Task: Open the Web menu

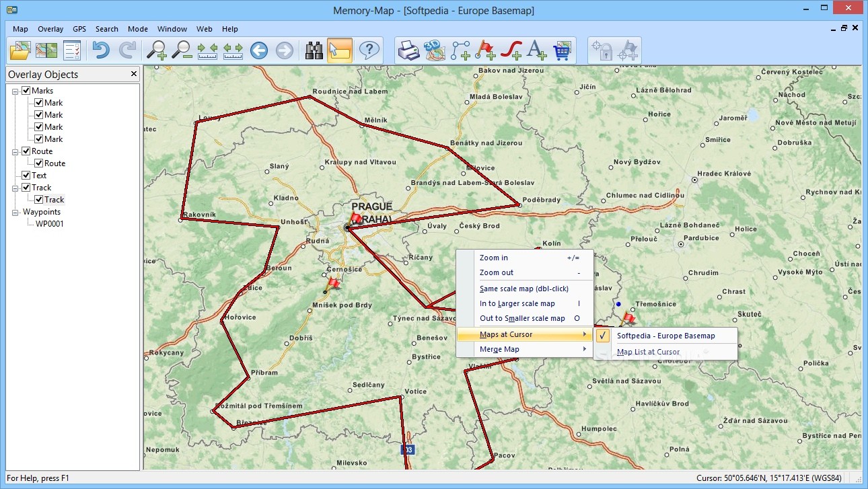Action: (205, 29)
